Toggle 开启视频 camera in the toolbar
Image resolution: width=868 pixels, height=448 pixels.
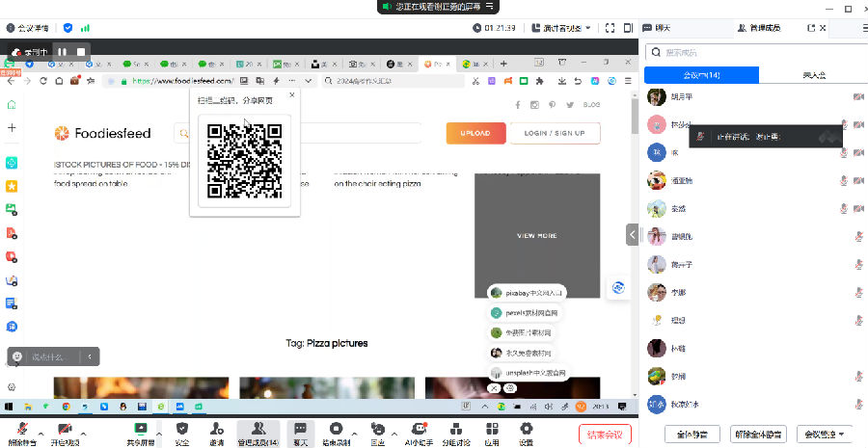pos(66,429)
